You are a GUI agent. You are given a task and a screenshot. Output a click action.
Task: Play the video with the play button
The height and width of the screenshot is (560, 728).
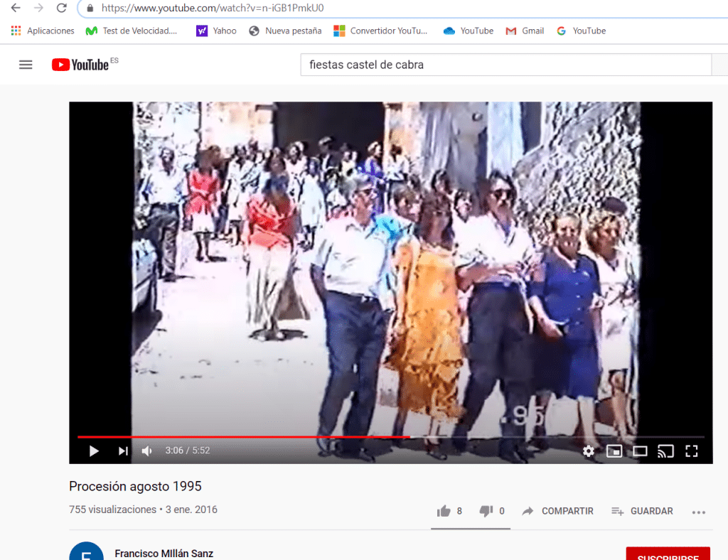point(94,451)
